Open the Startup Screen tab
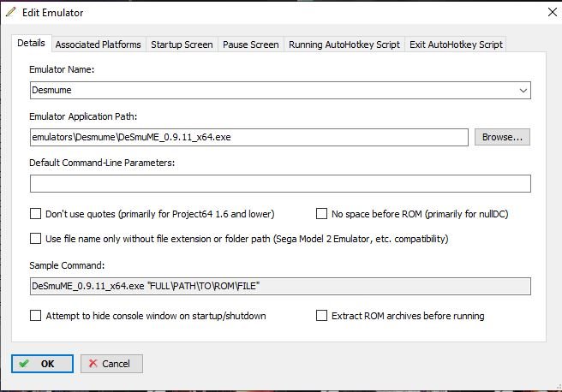The width and height of the screenshot is (562, 392). (x=182, y=45)
